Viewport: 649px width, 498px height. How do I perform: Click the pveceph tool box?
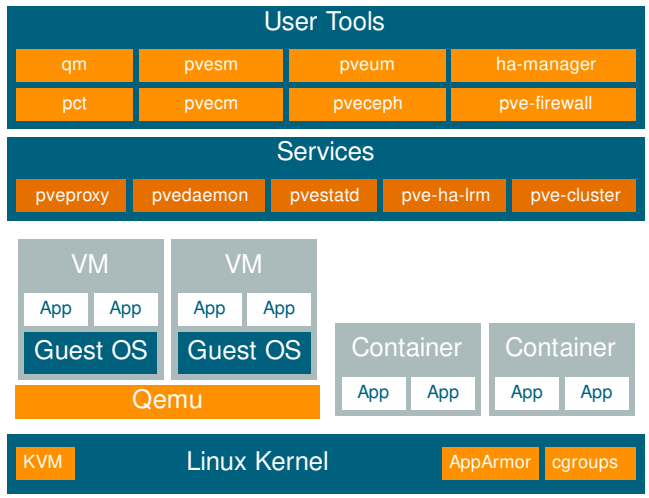(x=367, y=104)
